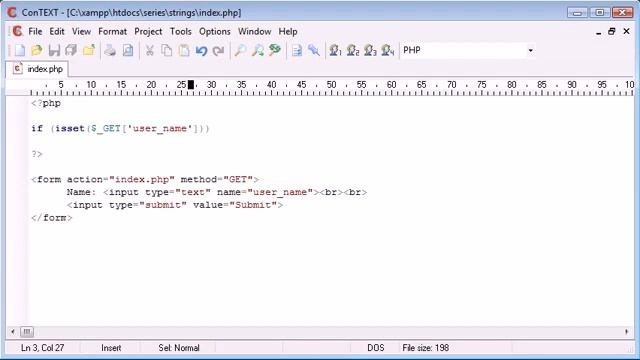The width and height of the screenshot is (640, 360).
Task: Click the Save All files icon
Action: tap(71, 51)
